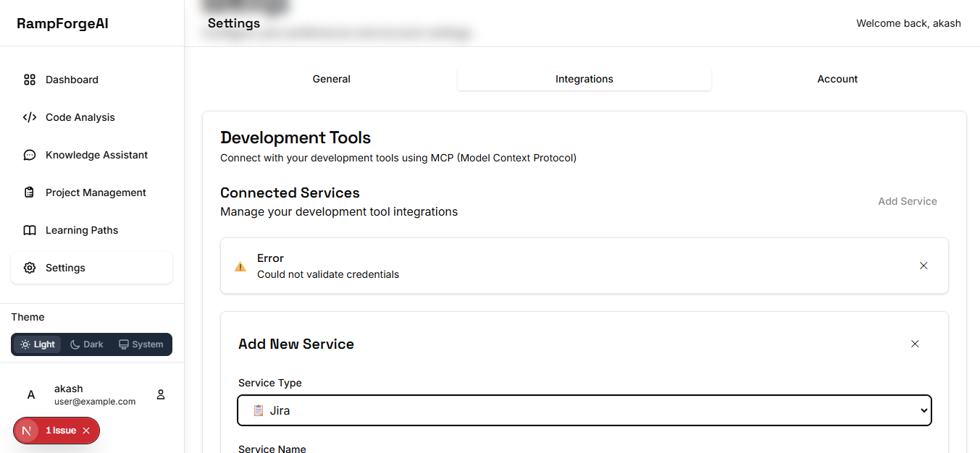Click the 'Connected Services' heading
This screenshot has height=453, width=980.
(x=290, y=192)
